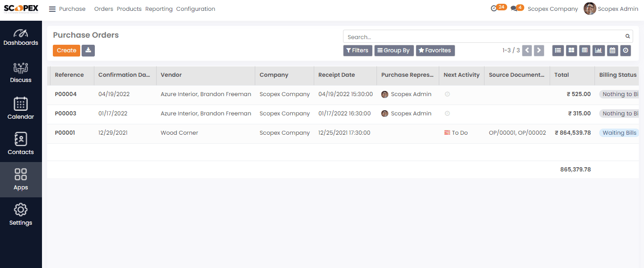Click the Create button
The image size is (644, 268).
pyautogui.click(x=67, y=50)
